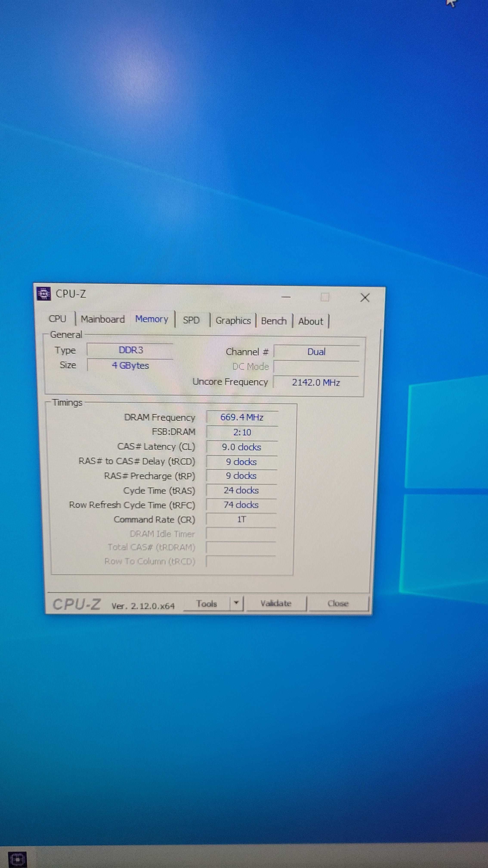Click the tRCD 9 clocks value
Image resolution: width=488 pixels, height=868 pixels.
pos(241,462)
